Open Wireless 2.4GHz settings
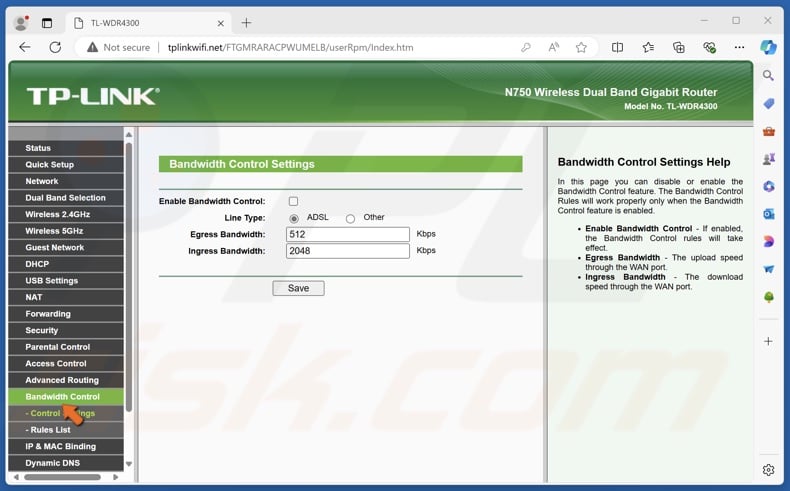 click(66, 215)
